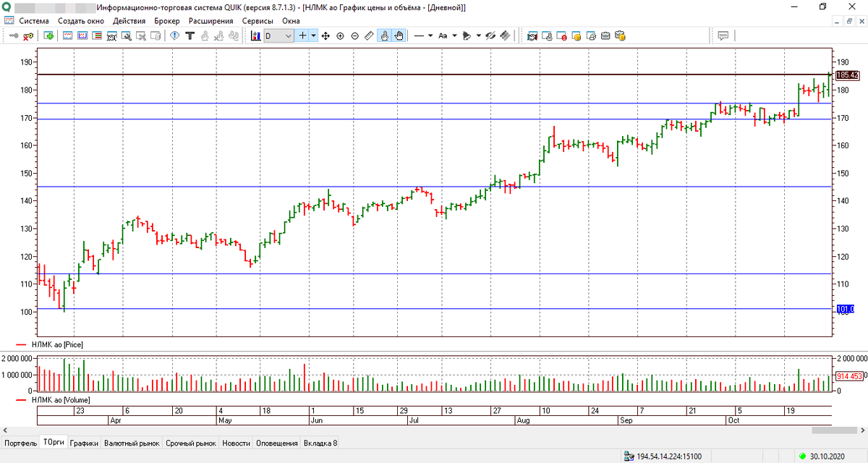Click the server address 194.54.14.224:15100
868x463 pixels.
click(x=670, y=456)
